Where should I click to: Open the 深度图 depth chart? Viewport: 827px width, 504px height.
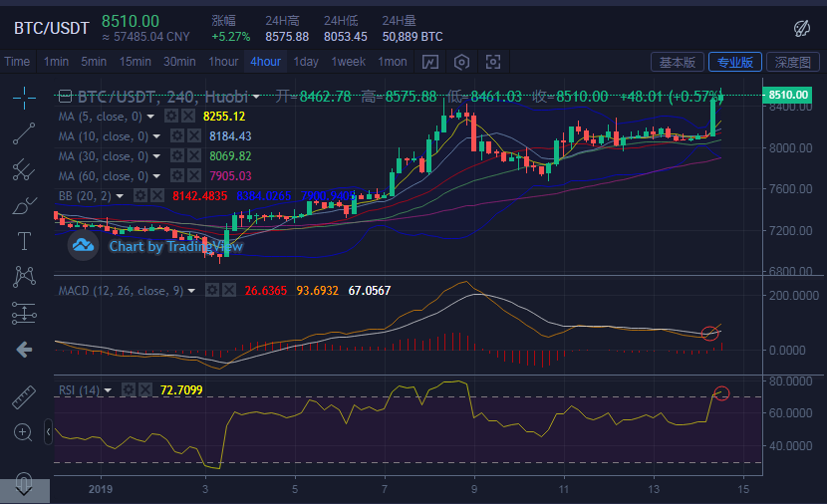793,62
